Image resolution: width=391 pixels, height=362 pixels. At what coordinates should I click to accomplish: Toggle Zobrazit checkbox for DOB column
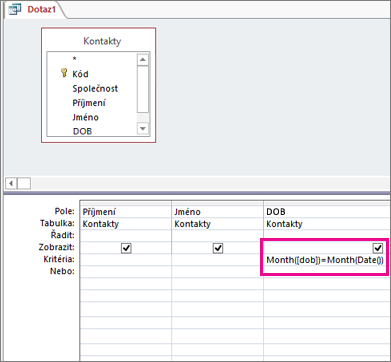[378, 248]
